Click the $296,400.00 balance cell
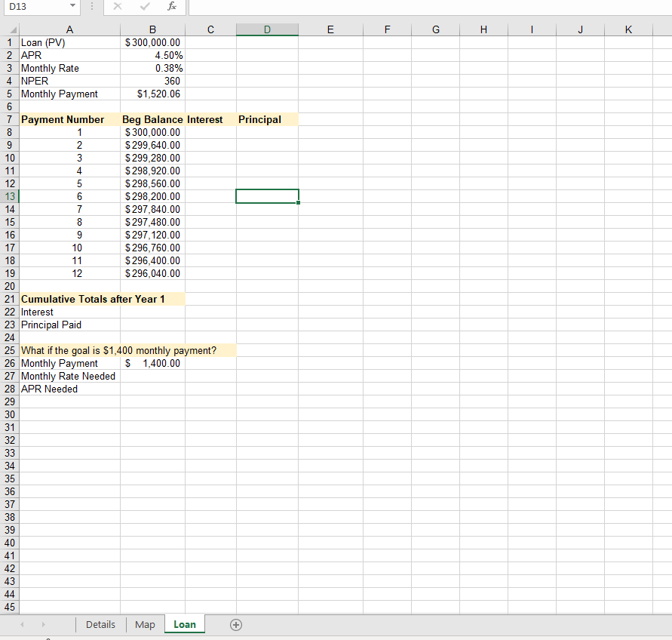This screenshot has width=672, height=640. point(152,261)
